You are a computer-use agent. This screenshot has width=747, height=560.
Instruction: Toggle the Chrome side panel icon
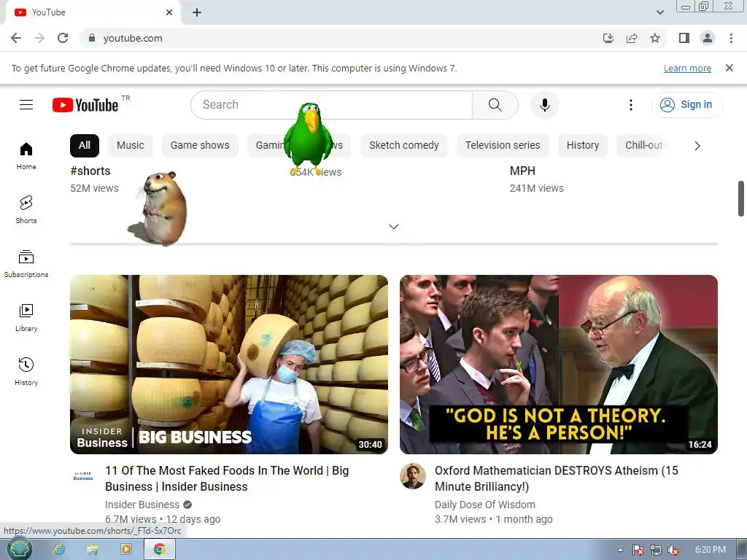point(684,38)
